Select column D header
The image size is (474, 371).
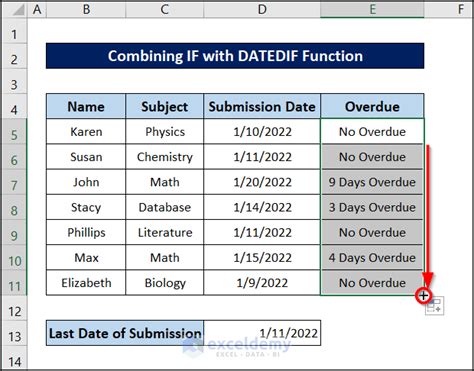(262, 9)
